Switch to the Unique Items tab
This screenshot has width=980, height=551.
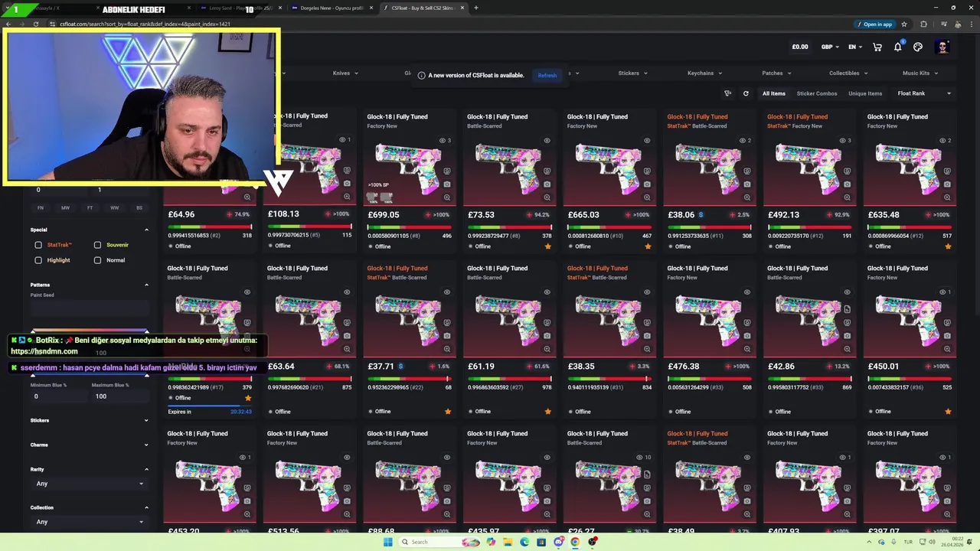(x=865, y=93)
